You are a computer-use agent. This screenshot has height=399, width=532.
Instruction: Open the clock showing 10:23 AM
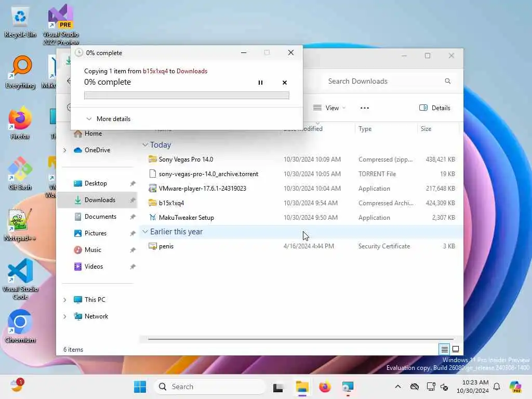click(473, 387)
